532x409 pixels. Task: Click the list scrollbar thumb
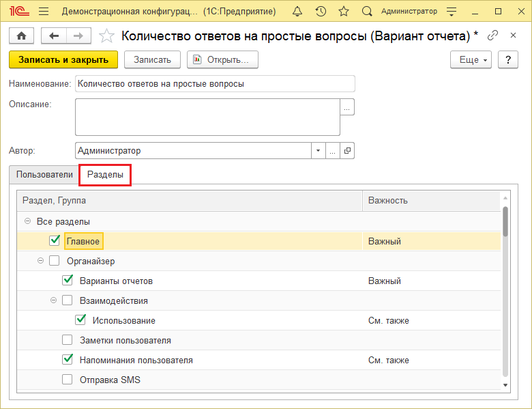505,221
